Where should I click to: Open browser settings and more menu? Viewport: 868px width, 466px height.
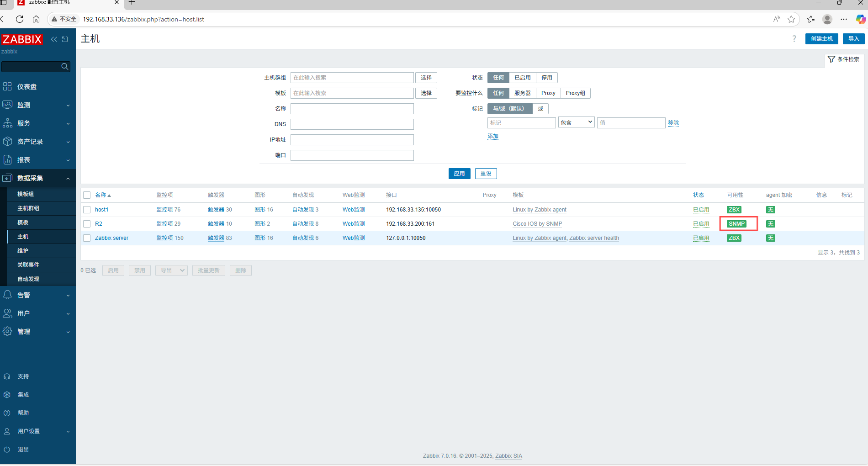(844, 19)
